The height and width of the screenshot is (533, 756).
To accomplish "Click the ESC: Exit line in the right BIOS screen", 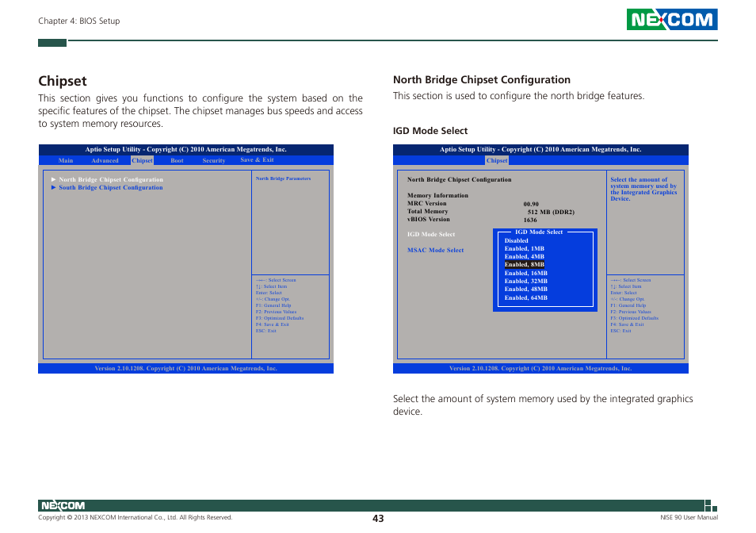I will pos(620,331).
